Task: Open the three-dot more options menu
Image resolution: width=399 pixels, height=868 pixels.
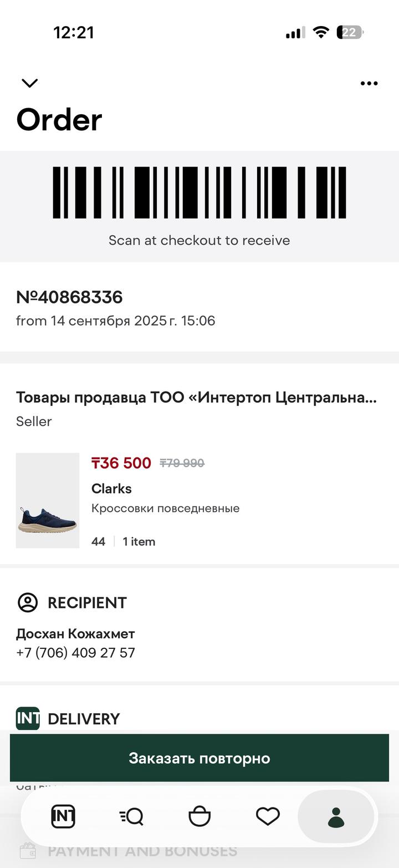Action: tap(369, 83)
